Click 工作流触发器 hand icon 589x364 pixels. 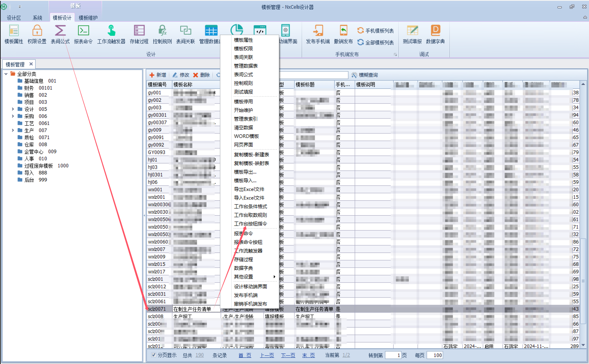pyautogui.click(x=111, y=31)
